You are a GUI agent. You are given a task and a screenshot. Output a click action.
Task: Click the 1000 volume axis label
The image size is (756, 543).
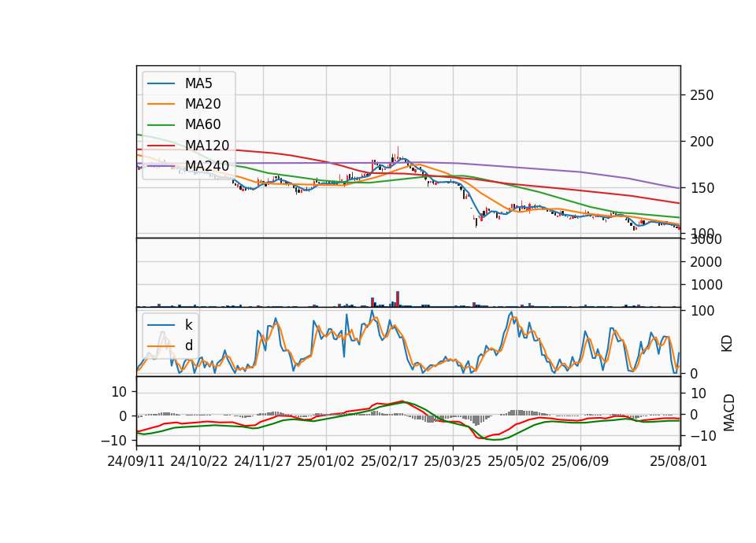point(706,285)
